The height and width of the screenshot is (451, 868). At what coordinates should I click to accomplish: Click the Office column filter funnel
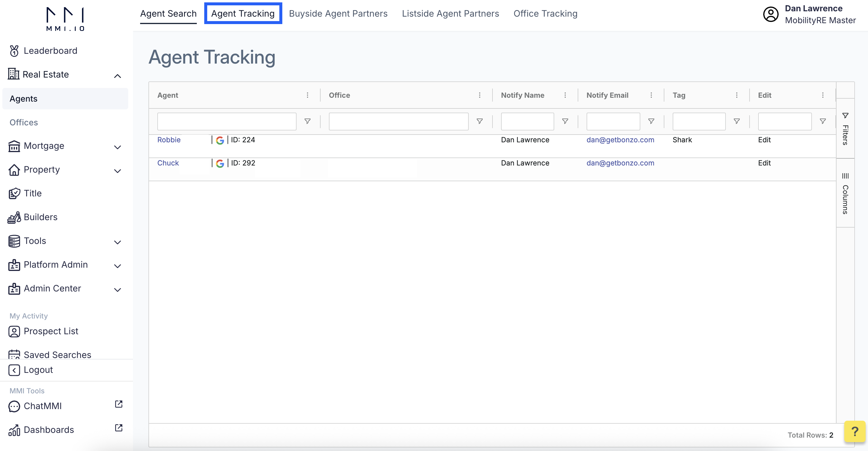click(x=479, y=121)
